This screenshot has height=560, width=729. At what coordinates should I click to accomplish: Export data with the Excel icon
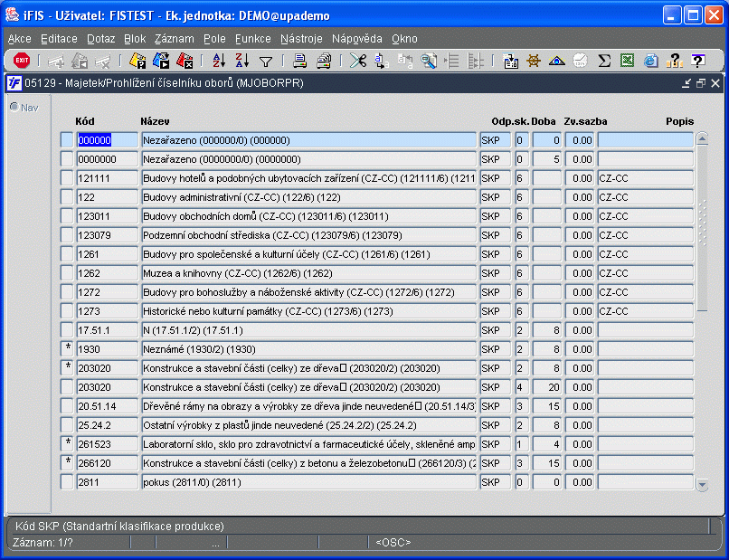[x=627, y=62]
